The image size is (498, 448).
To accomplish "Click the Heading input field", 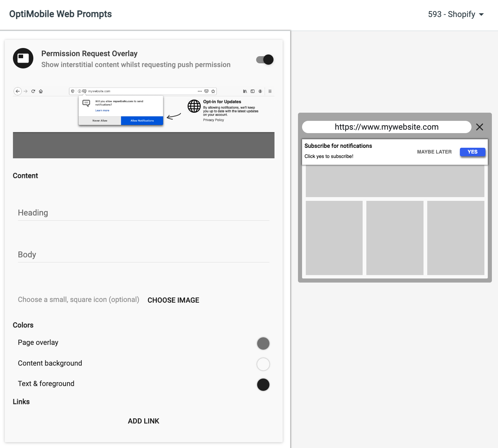I will point(144,213).
